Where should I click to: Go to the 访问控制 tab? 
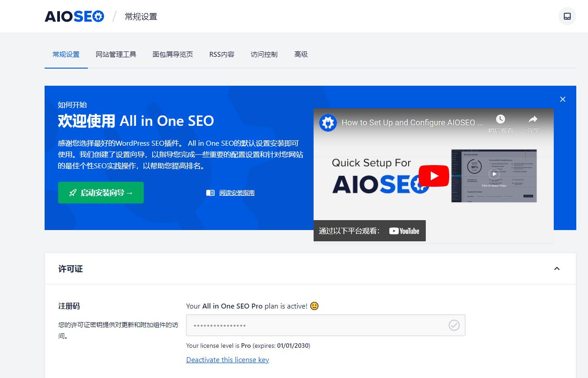[264, 55]
